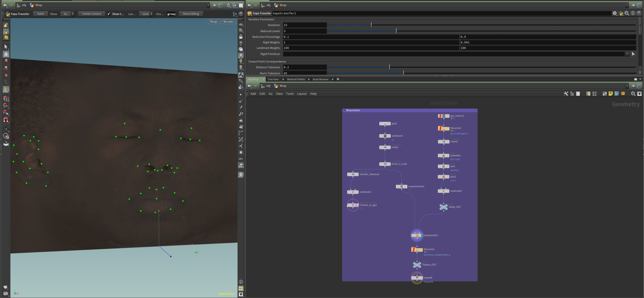Add new pane tab with plus button
The width and height of the screenshot is (644, 298).
[338, 79]
